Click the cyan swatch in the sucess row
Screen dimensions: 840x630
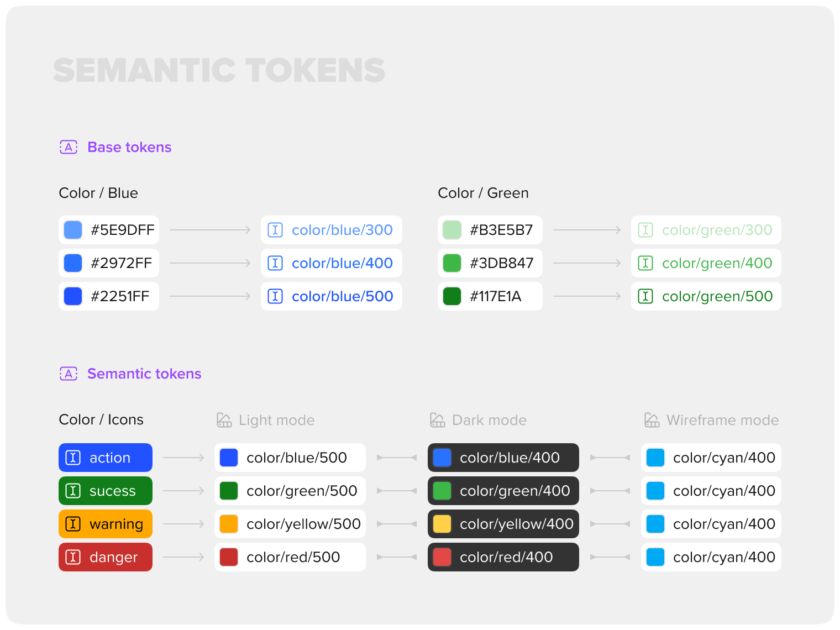[x=655, y=491]
